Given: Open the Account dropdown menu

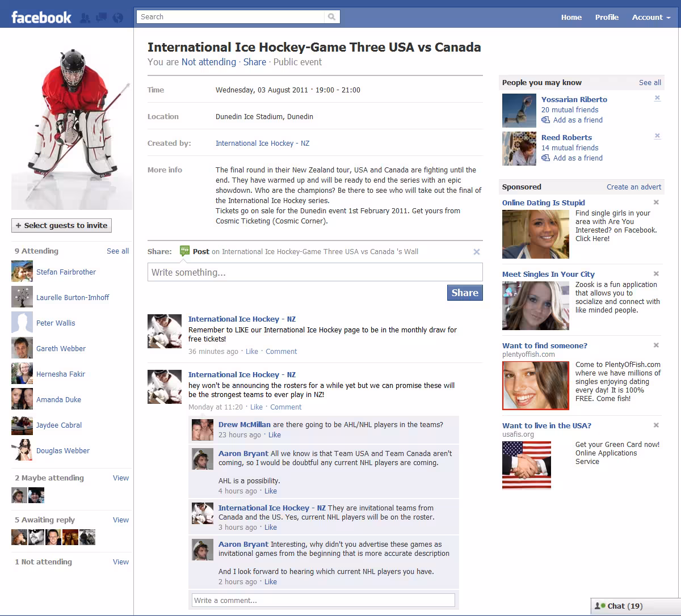Looking at the screenshot, I should click(x=651, y=17).
